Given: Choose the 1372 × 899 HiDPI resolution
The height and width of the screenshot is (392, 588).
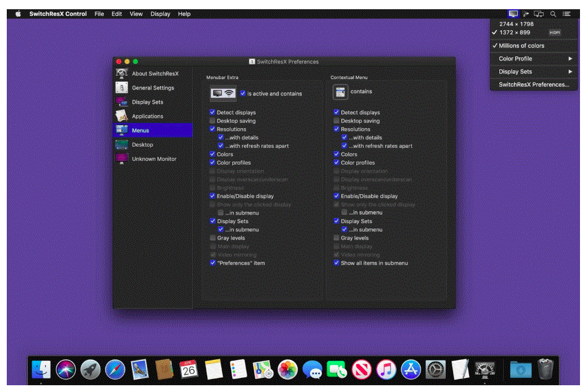Looking at the screenshot, I should pos(534,33).
